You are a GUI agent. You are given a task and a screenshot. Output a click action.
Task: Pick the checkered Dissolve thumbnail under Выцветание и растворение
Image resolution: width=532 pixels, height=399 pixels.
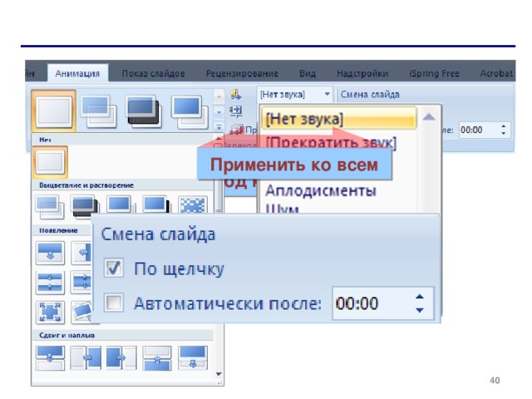click(192, 205)
